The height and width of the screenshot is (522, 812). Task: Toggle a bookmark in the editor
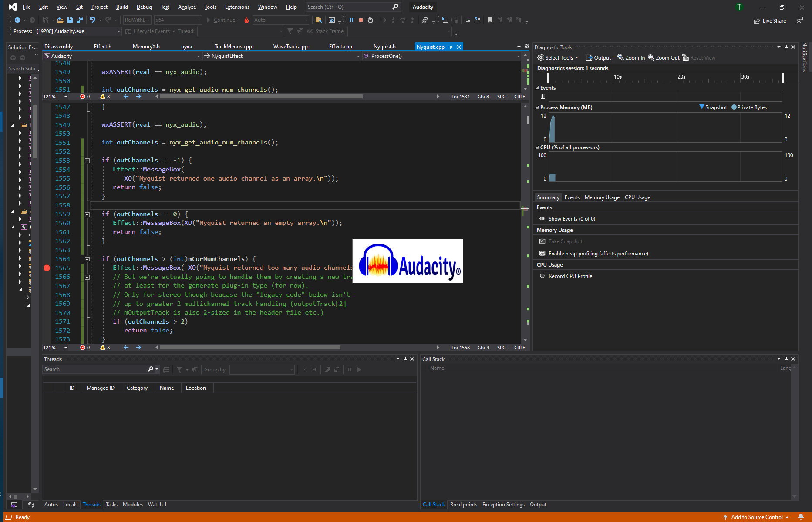click(x=490, y=20)
